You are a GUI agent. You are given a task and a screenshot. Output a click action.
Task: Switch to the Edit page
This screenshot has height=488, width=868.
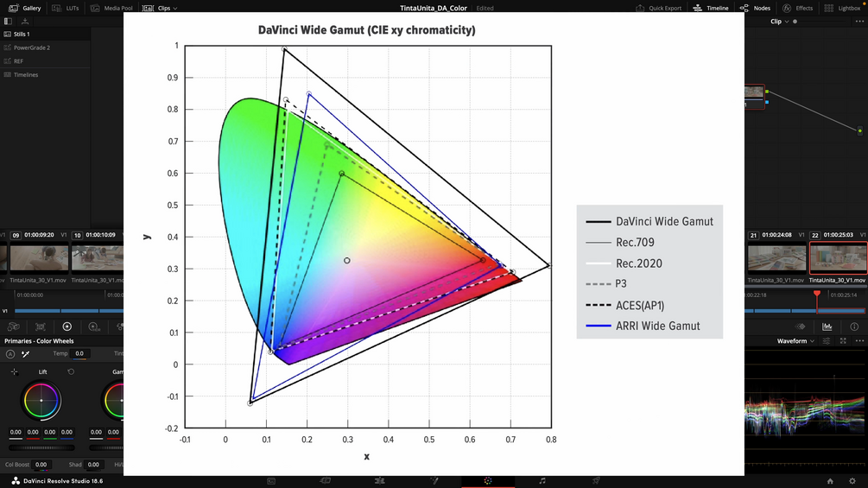(x=380, y=481)
